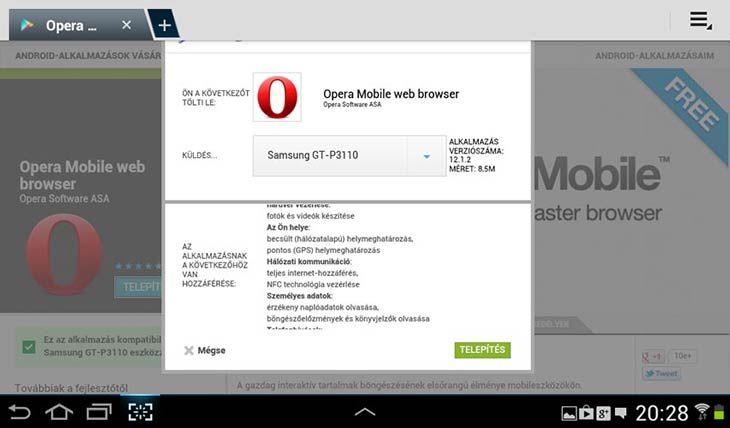Viewport: 730px width, 428px height.
Task: Tap the 20:28 clock in status bar
Action: (662, 413)
